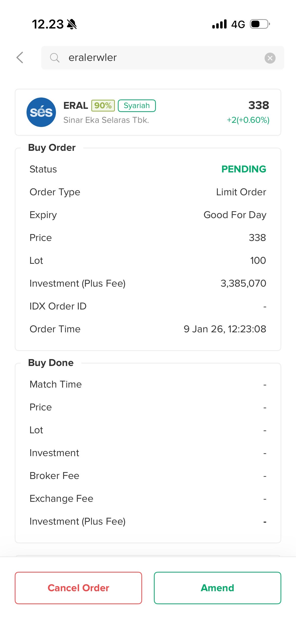
Task: Tap the silent bell icon
Action: click(x=72, y=24)
